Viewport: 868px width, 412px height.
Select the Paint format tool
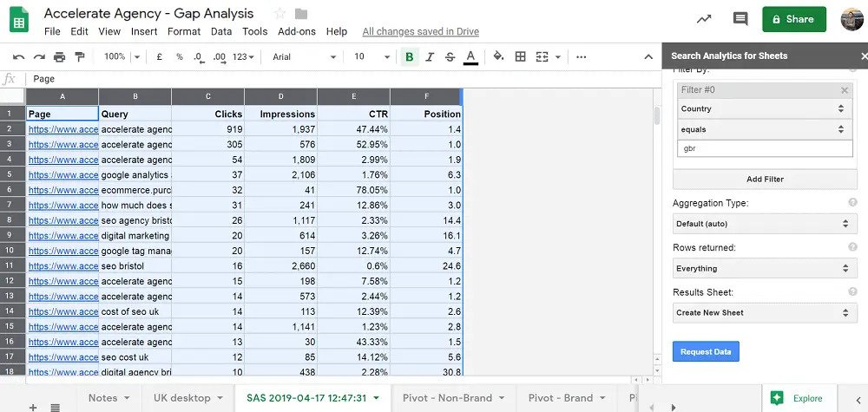tap(80, 56)
